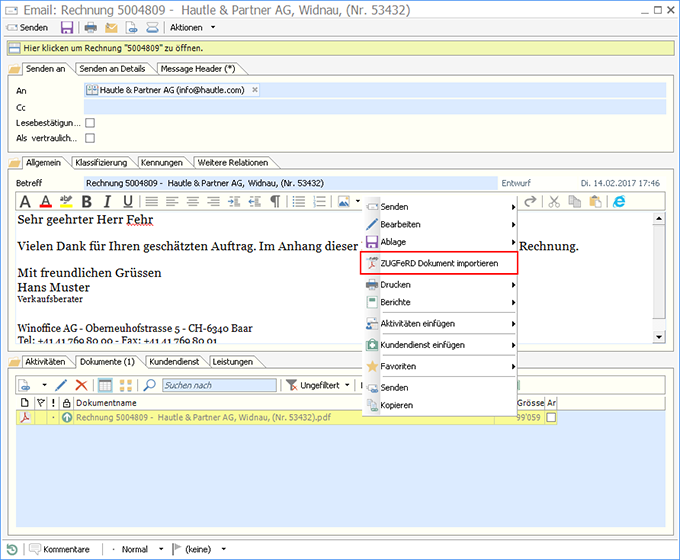
Task: Expand the Berichte submenu
Action: click(x=440, y=302)
